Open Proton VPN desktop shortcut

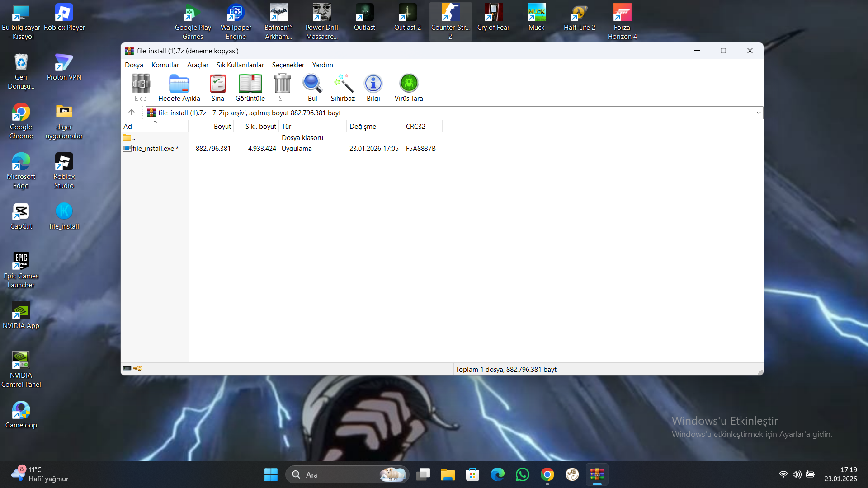point(64,67)
